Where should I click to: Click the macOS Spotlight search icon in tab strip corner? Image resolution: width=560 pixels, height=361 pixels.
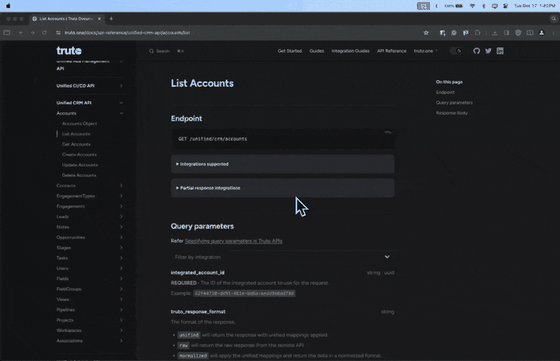(x=554, y=19)
